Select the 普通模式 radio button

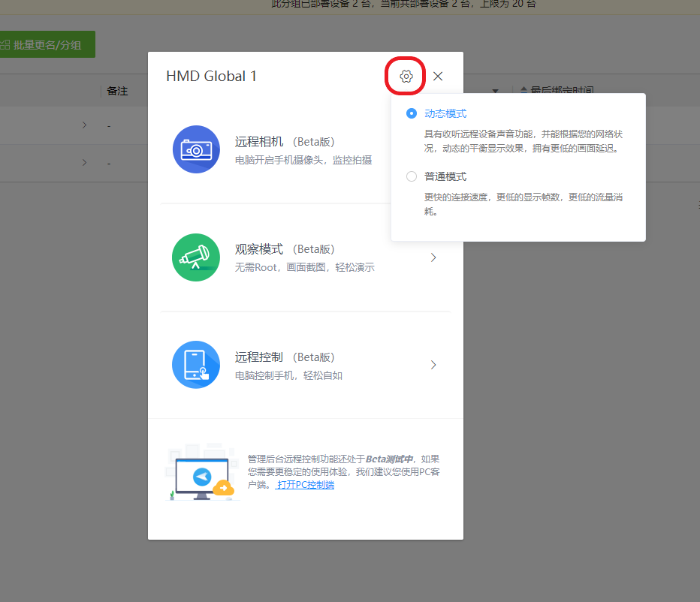point(412,176)
